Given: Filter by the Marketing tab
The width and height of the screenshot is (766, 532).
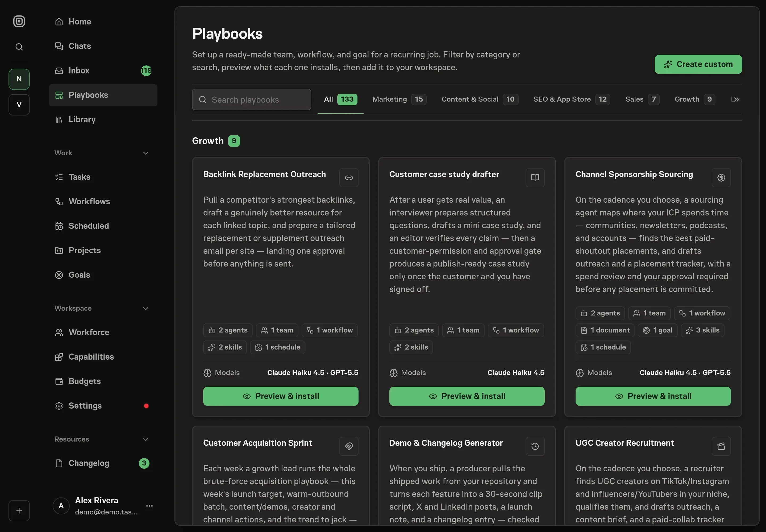Looking at the screenshot, I should [399, 99].
